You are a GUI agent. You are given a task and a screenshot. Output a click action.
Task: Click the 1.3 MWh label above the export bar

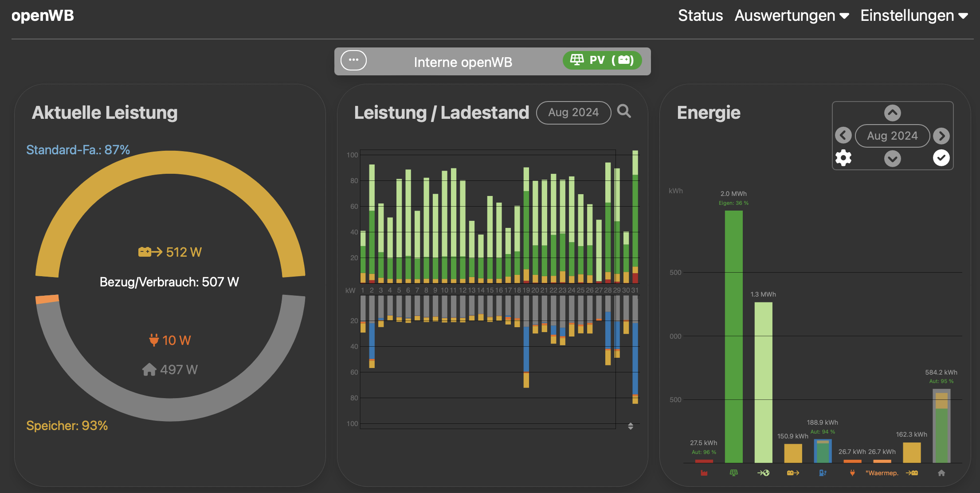point(763,294)
